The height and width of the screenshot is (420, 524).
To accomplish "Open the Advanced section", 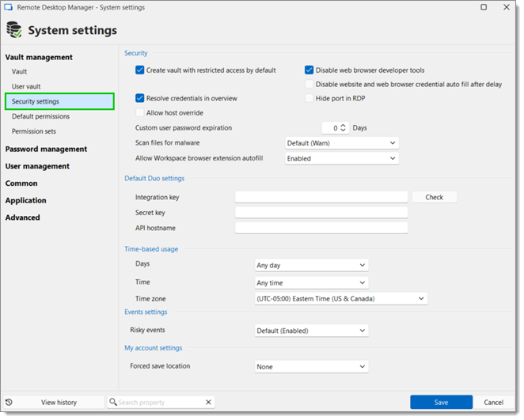I will [22, 218].
